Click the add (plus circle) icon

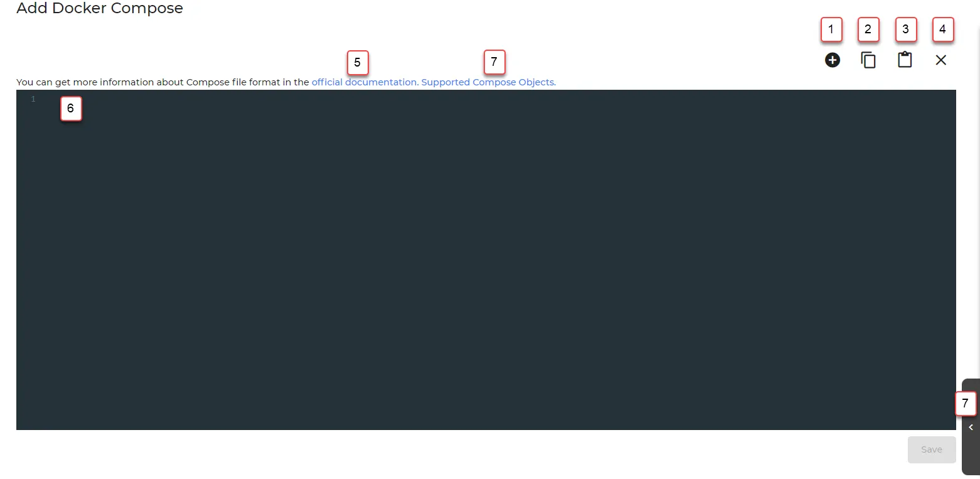[x=833, y=60]
